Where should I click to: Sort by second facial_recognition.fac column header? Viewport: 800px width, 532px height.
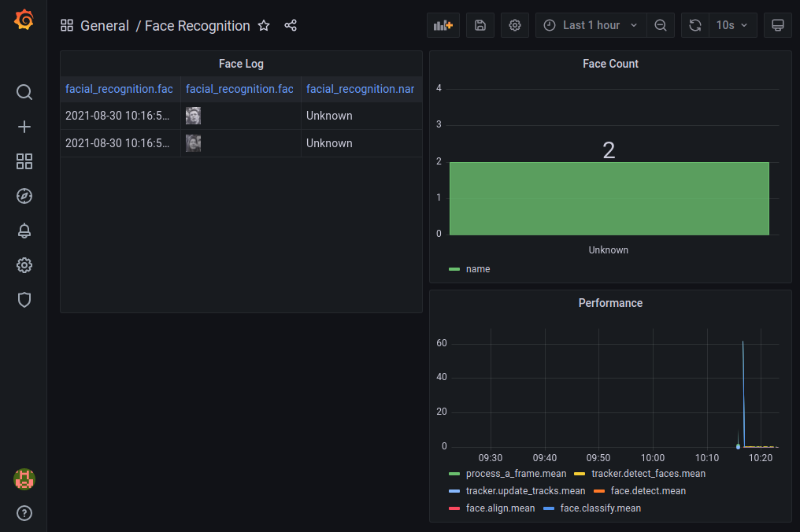click(x=241, y=89)
